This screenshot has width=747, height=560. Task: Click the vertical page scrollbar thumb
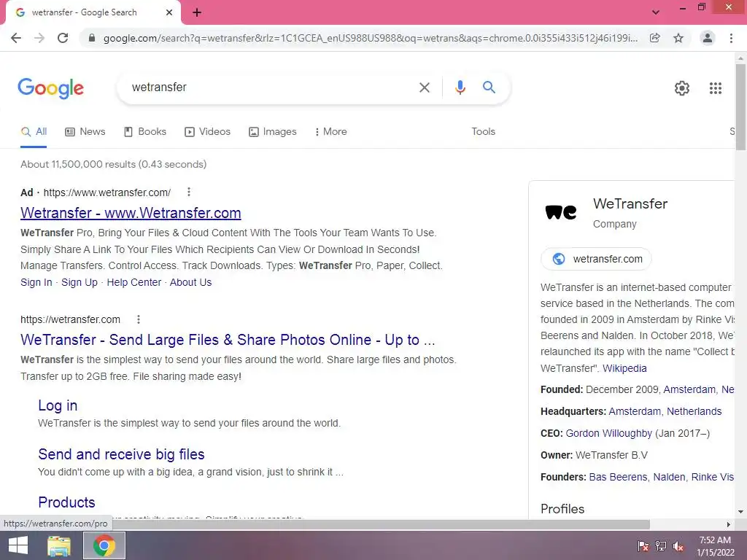click(x=740, y=107)
